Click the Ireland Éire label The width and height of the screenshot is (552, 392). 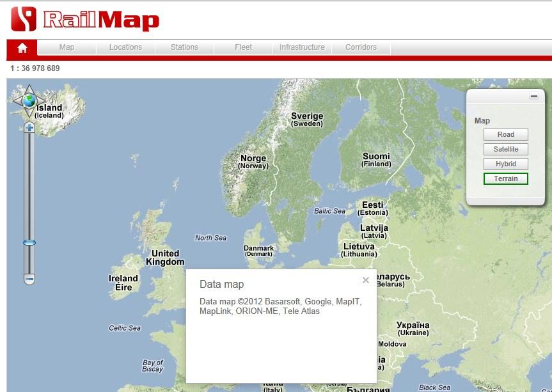pos(123,283)
